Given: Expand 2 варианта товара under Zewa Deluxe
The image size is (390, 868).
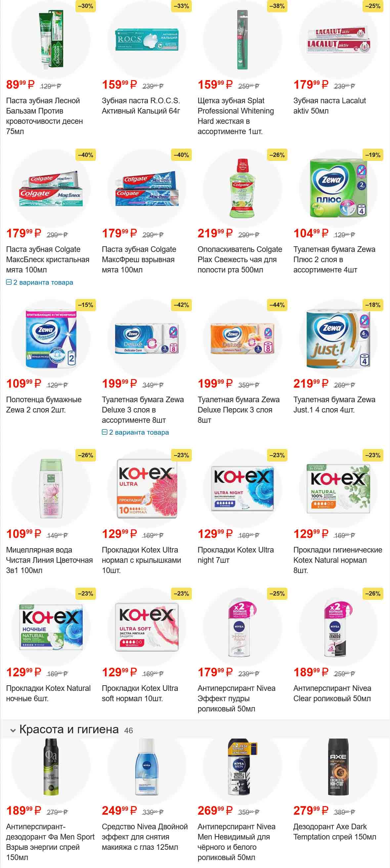Looking at the screenshot, I should coord(135,432).
